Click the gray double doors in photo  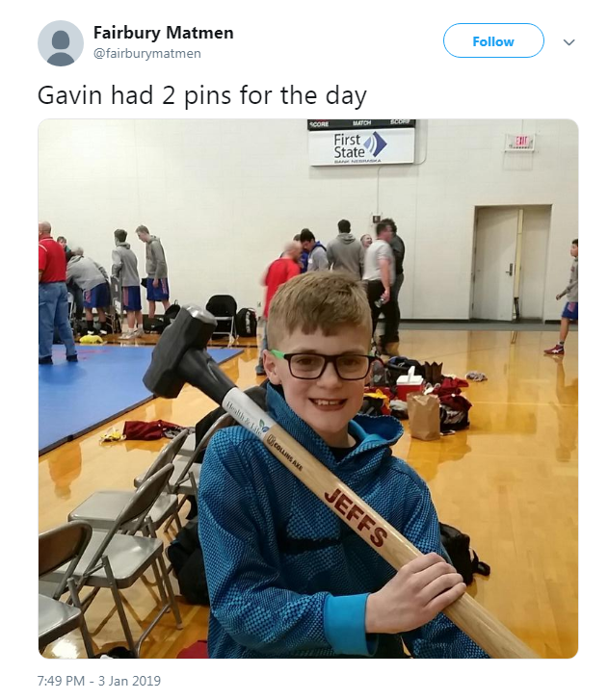(x=512, y=263)
